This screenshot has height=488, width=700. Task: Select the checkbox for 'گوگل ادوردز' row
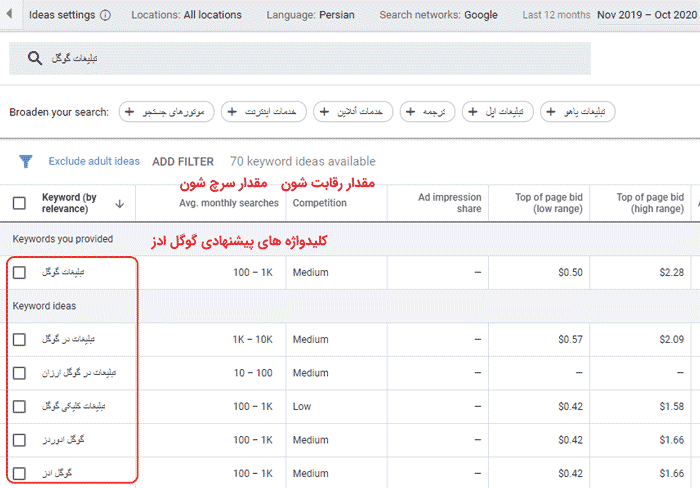(19, 439)
